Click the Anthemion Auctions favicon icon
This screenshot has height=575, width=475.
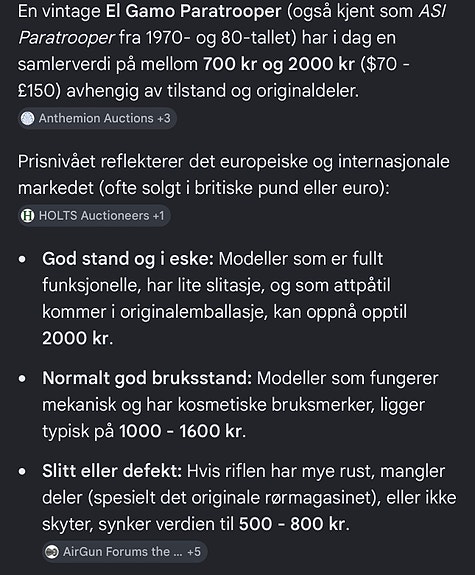pos(28,118)
